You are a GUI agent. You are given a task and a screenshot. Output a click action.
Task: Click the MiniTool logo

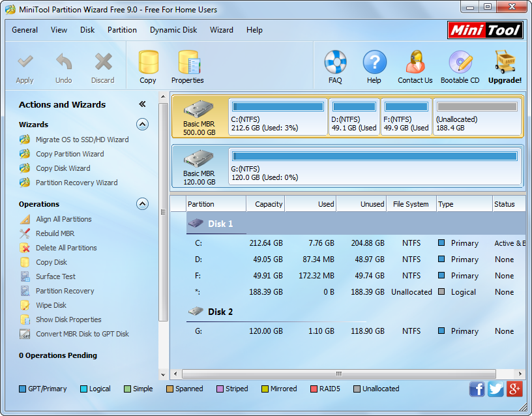click(x=485, y=30)
